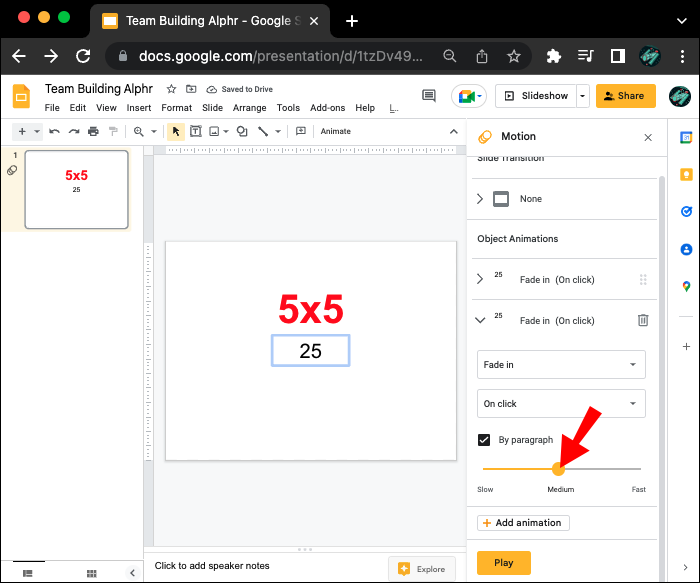Open new slide layout dropdown arrow
Image resolution: width=700 pixels, height=583 pixels.
pos(37,131)
